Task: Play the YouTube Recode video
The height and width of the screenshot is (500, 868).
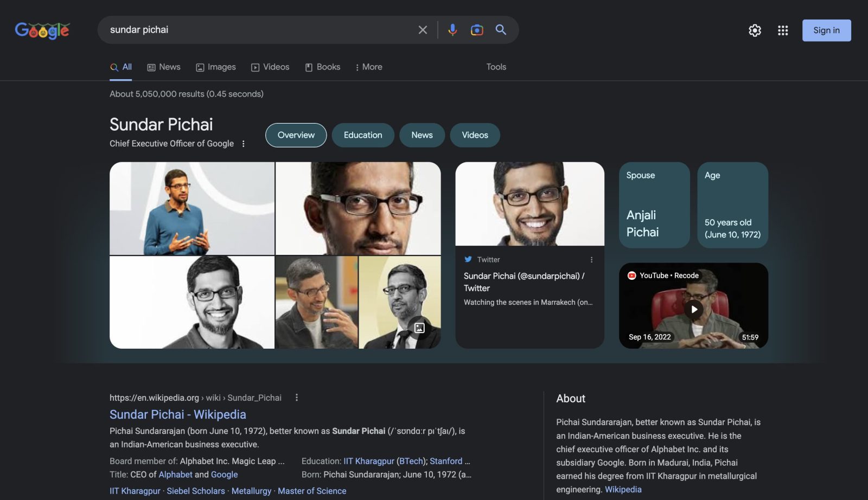Action: click(693, 309)
